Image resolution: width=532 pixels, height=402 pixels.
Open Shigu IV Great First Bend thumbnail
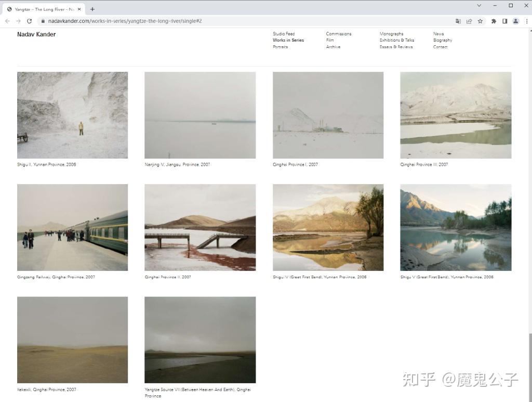[x=328, y=227]
